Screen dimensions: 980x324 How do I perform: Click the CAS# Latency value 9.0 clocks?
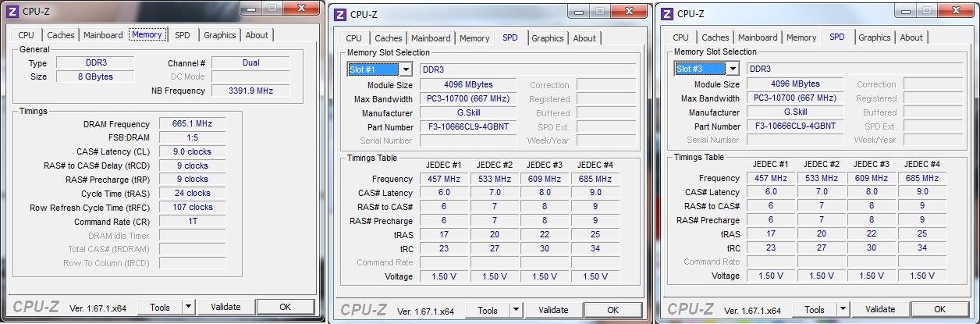tap(192, 151)
